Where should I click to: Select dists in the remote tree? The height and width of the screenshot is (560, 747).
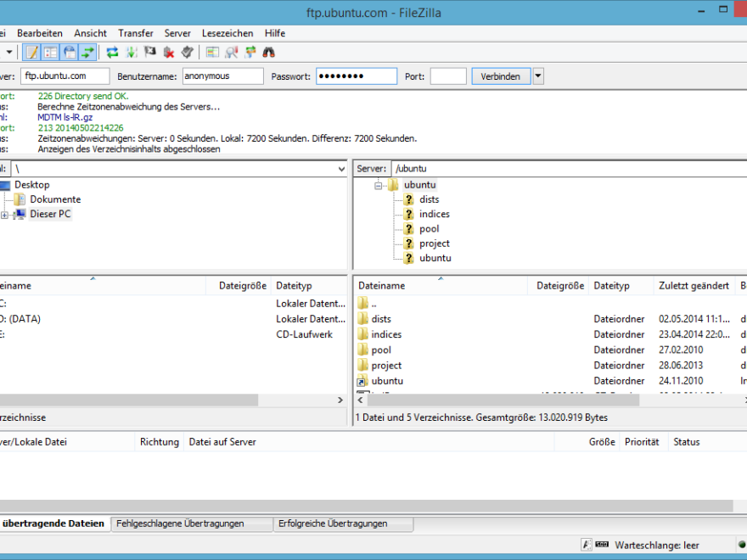pyautogui.click(x=430, y=199)
